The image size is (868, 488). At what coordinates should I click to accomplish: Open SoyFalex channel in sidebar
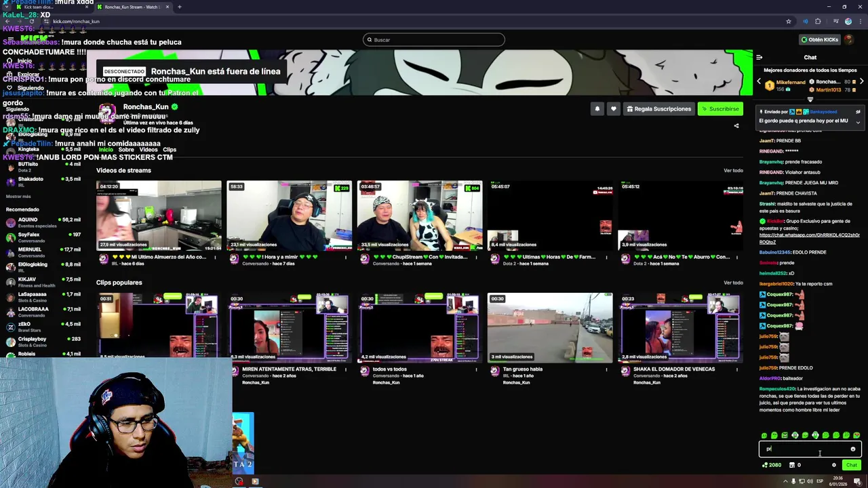pos(43,237)
